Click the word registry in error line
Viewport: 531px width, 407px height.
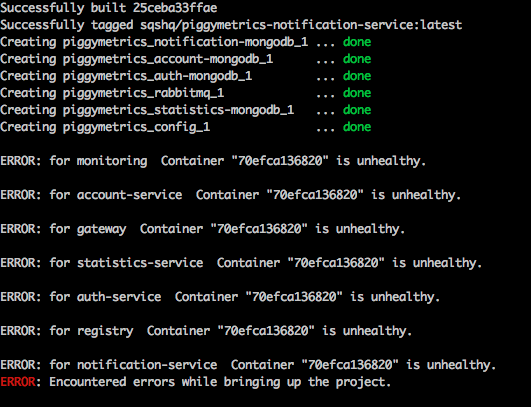pyautogui.click(x=105, y=331)
